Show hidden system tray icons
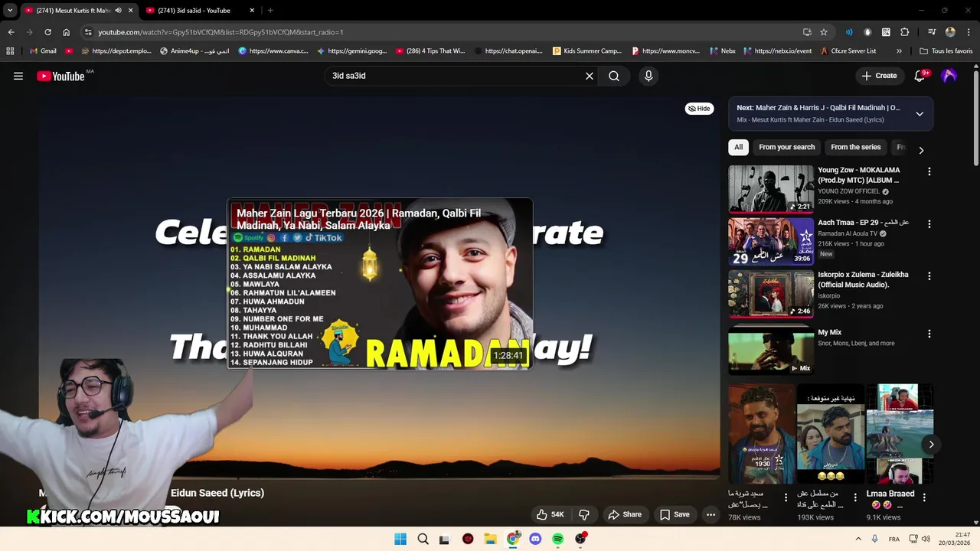 coord(857,539)
